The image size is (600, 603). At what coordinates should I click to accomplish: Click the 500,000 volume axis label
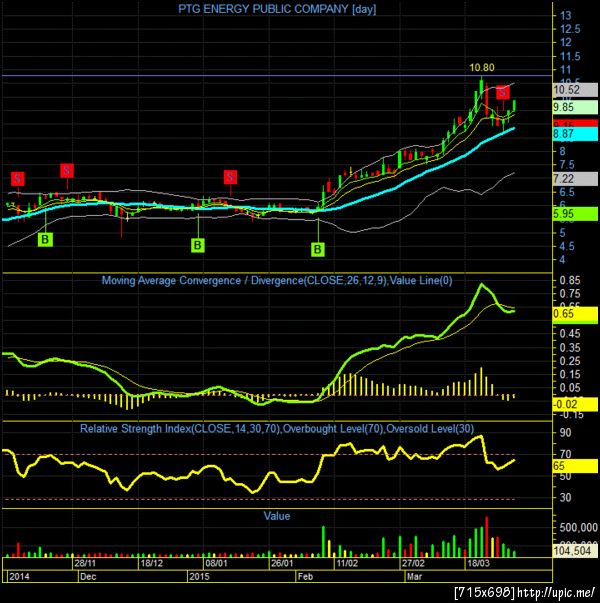[x=578, y=528]
